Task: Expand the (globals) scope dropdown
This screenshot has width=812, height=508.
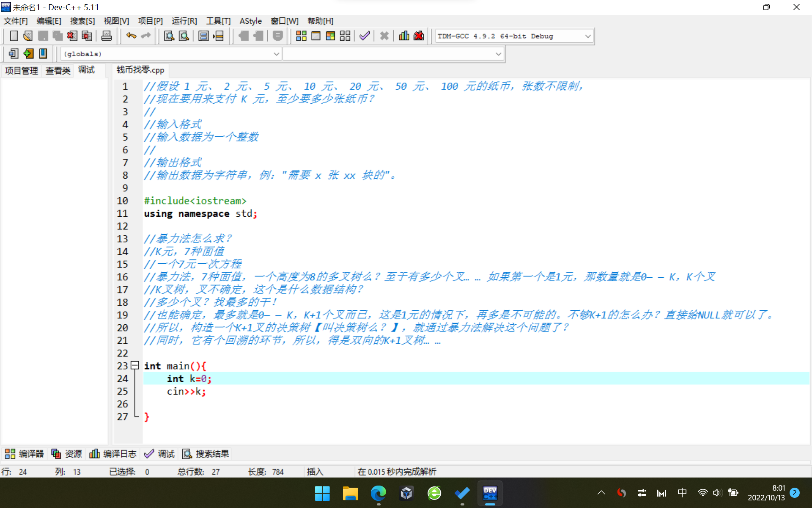Action: [276, 54]
